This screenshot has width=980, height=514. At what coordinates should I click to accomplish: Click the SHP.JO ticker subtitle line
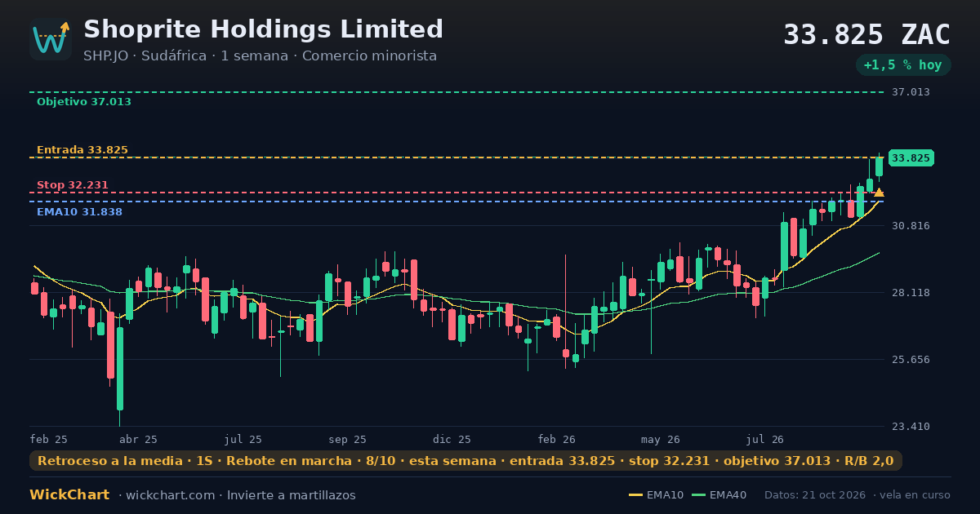pyautogui.click(x=260, y=56)
